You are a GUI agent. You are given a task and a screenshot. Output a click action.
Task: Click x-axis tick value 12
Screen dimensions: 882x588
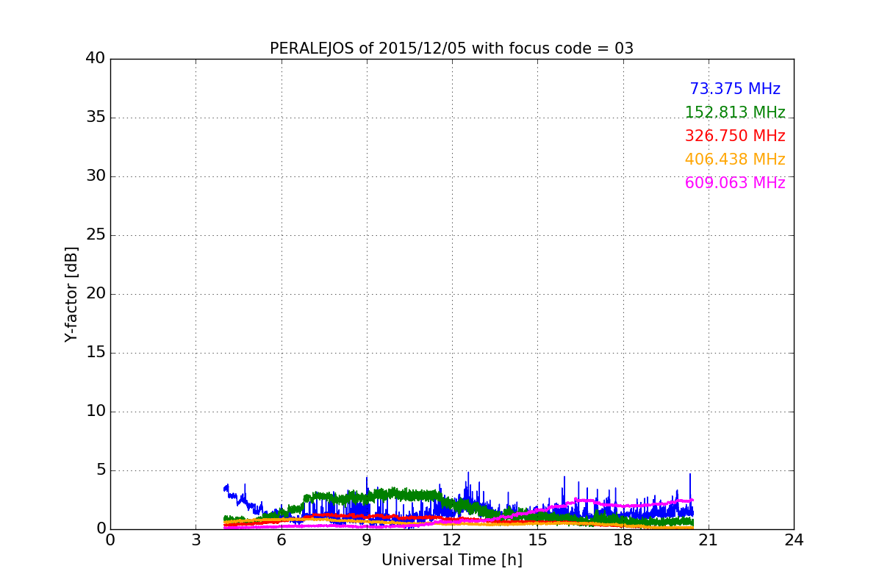coord(452,540)
